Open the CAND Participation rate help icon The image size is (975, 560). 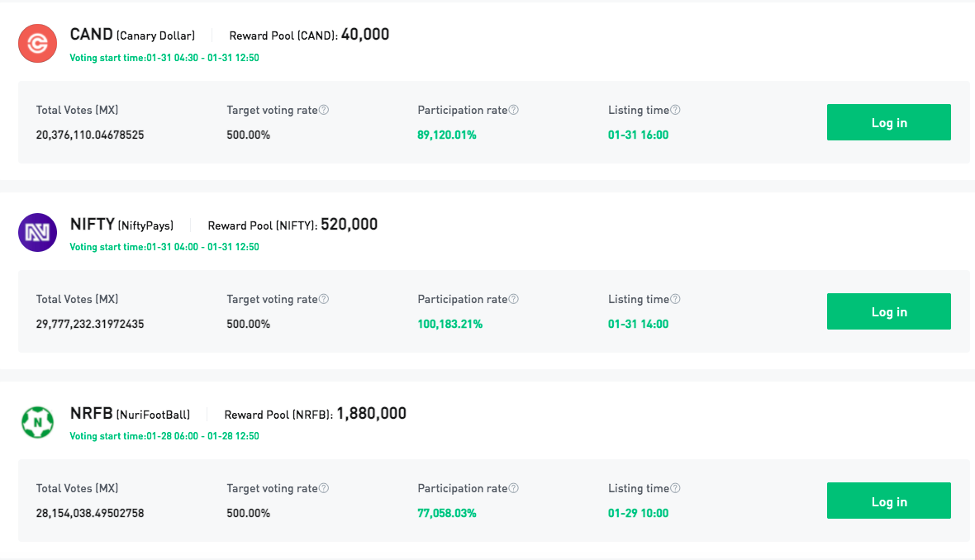[x=514, y=110]
